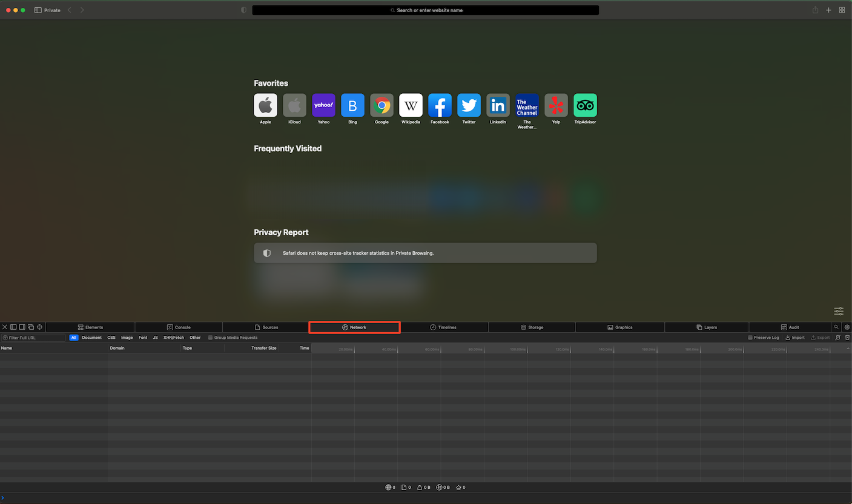The width and height of the screenshot is (852, 504).
Task: Click the Yelp favorite icon
Action: (x=556, y=105)
